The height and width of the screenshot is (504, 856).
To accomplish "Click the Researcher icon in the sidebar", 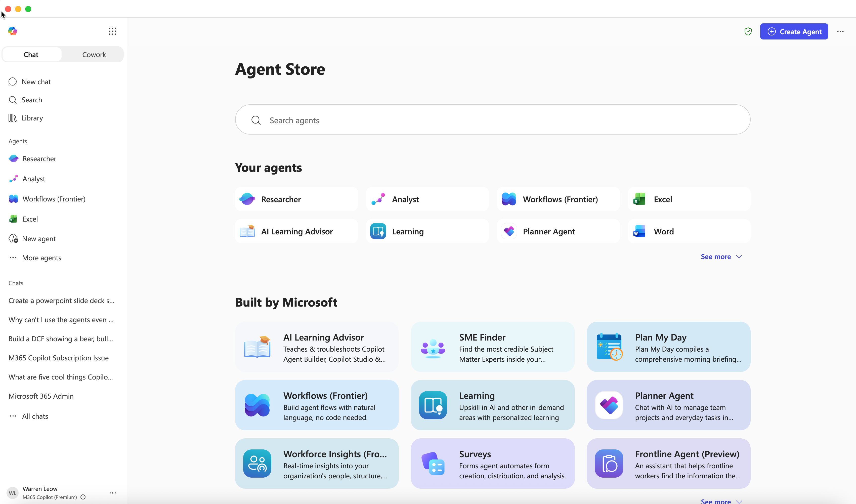I will [14, 159].
